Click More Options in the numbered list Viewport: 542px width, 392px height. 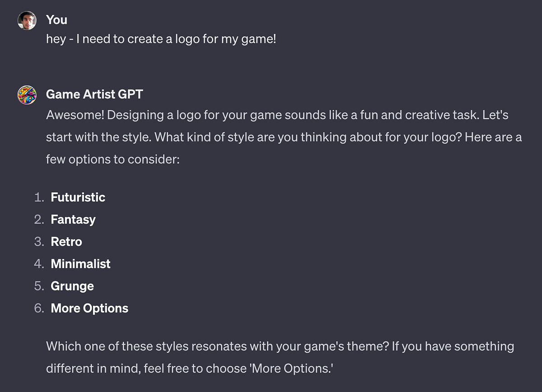coord(89,308)
